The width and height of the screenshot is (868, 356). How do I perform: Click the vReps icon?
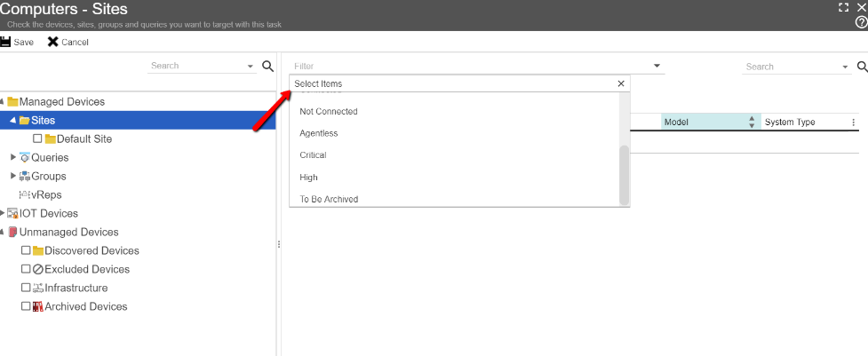pos(24,194)
